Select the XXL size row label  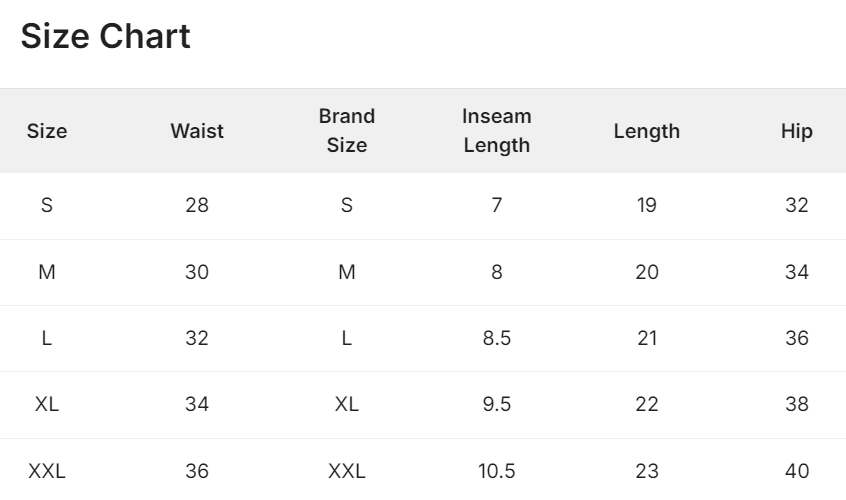47,470
